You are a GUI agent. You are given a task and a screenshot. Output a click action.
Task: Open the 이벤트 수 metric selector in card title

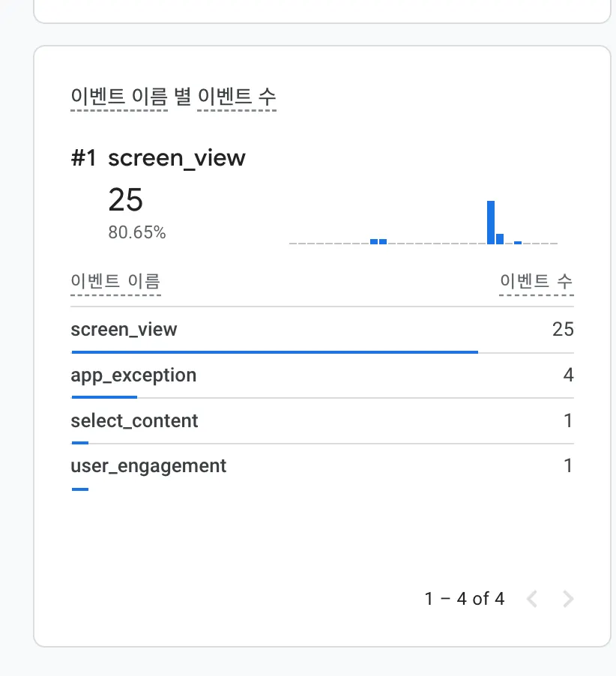click(236, 97)
